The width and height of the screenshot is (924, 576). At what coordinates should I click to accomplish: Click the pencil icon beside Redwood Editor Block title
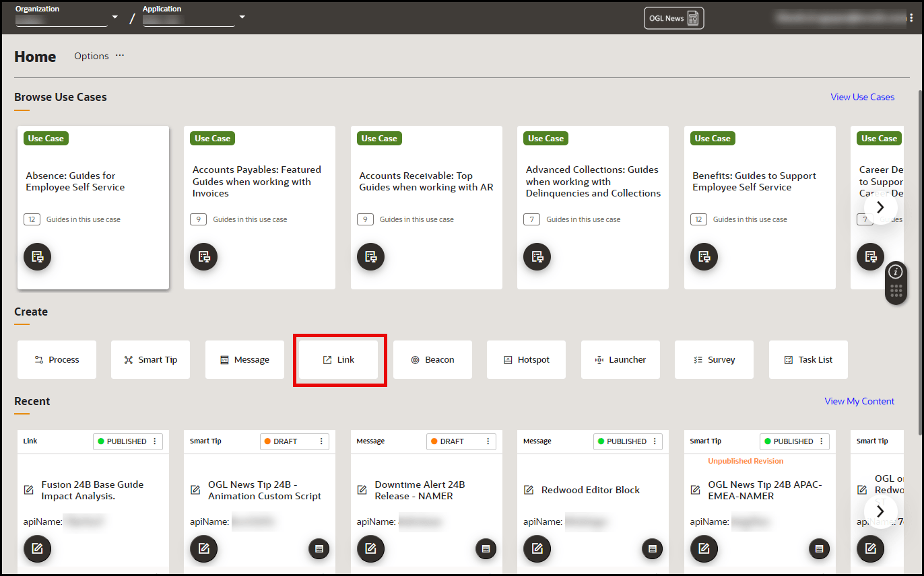[529, 490]
